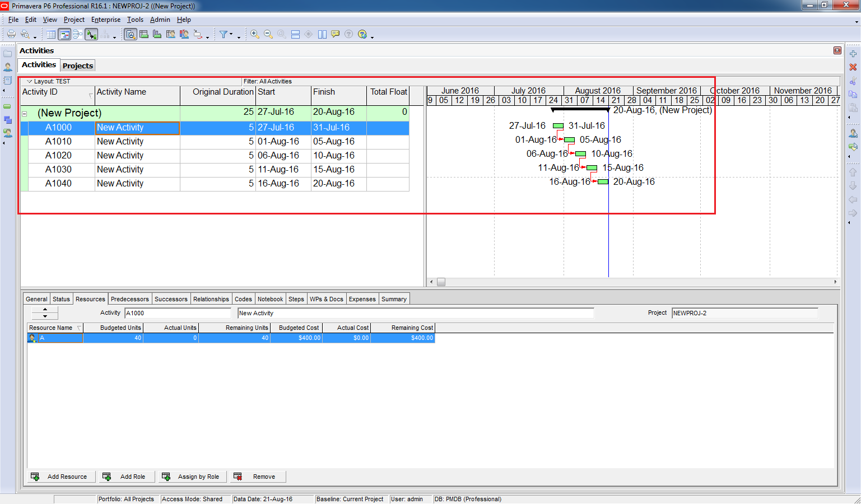This screenshot has width=861, height=504.
Task: Switch to the Projects tab
Action: (x=78, y=66)
